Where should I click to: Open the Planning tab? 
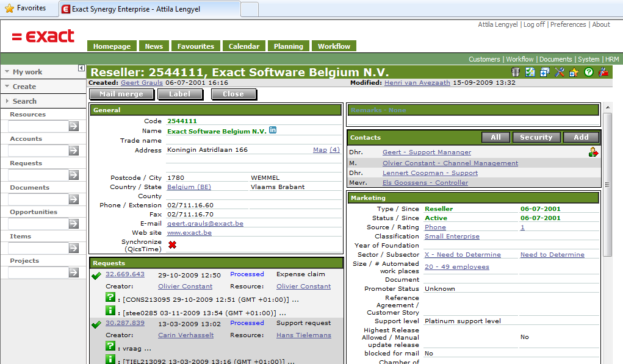288,46
